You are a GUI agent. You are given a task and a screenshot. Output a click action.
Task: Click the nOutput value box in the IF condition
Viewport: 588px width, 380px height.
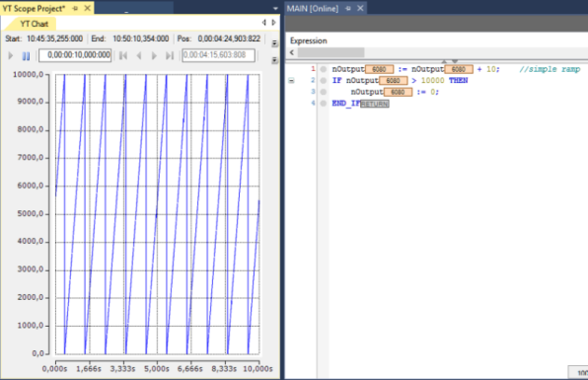394,81
